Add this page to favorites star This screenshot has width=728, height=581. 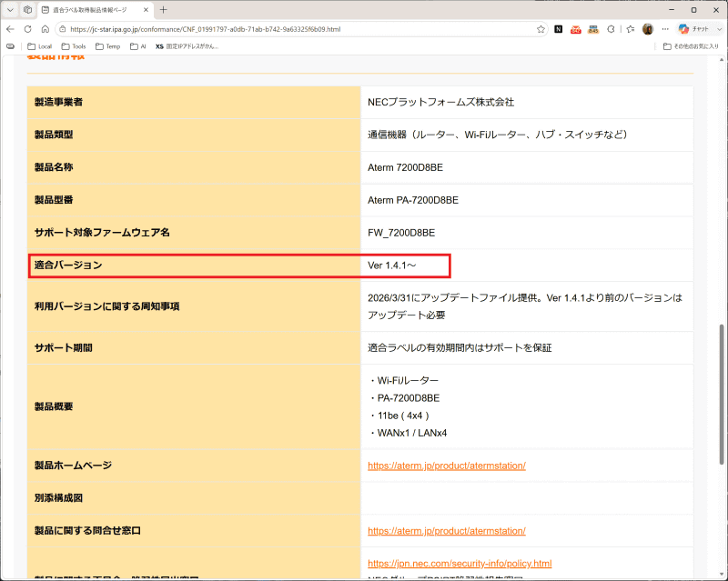(541, 29)
